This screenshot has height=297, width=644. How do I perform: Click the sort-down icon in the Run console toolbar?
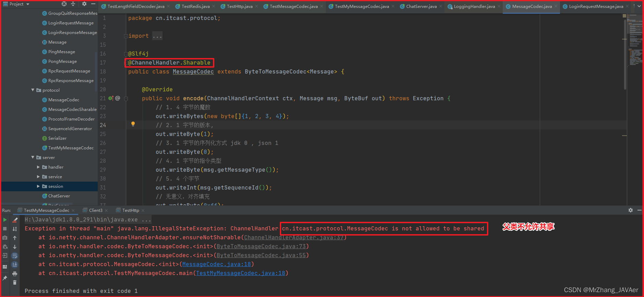(15, 229)
